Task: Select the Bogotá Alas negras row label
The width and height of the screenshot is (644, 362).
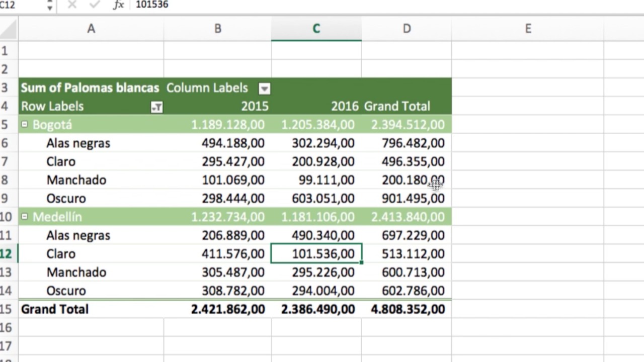Action: click(x=78, y=143)
